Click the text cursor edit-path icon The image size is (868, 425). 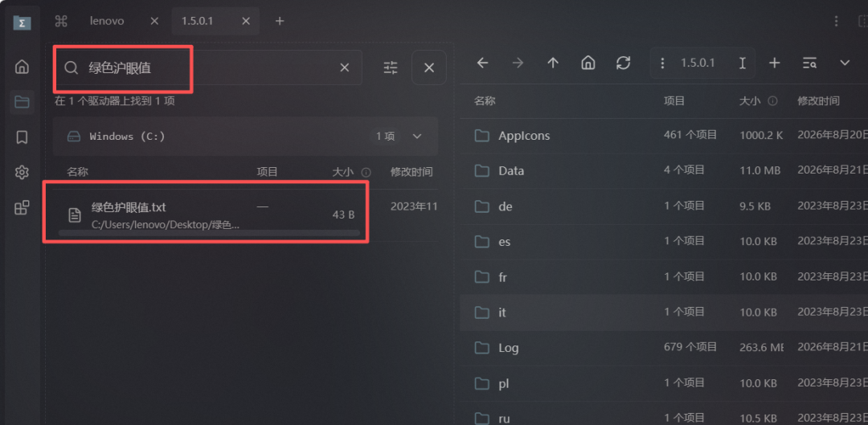click(x=743, y=63)
